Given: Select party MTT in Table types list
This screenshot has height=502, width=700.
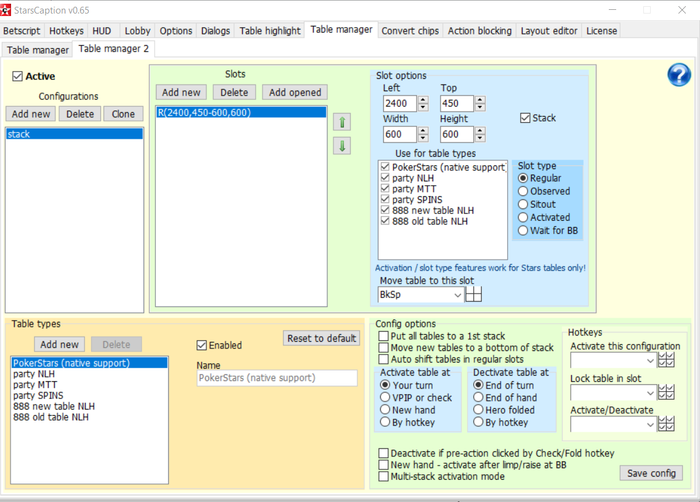Looking at the screenshot, I should point(34,384).
